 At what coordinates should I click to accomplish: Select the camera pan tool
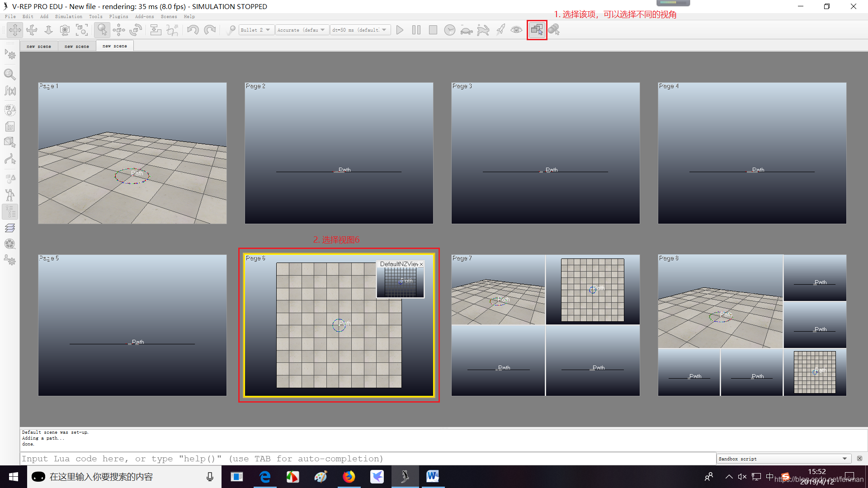[x=15, y=30]
